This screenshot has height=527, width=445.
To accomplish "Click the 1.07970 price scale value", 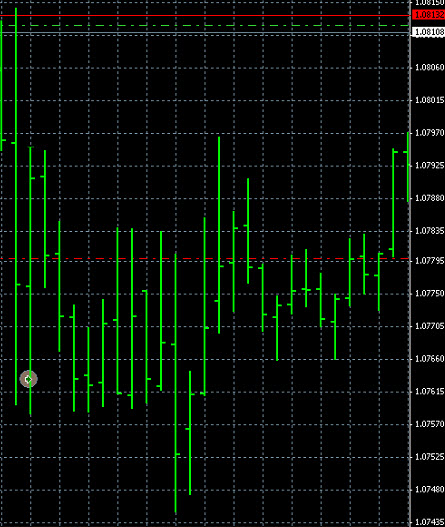I will click(430, 133).
